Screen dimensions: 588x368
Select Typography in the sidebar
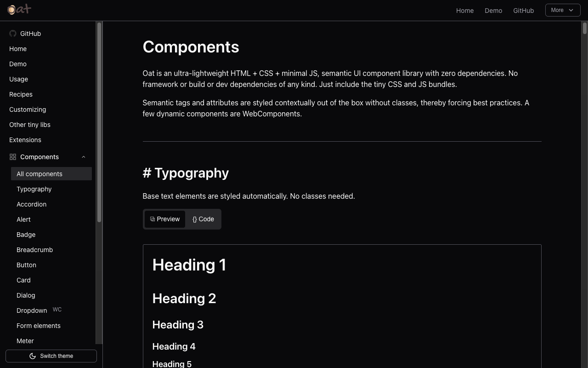pyautogui.click(x=34, y=189)
